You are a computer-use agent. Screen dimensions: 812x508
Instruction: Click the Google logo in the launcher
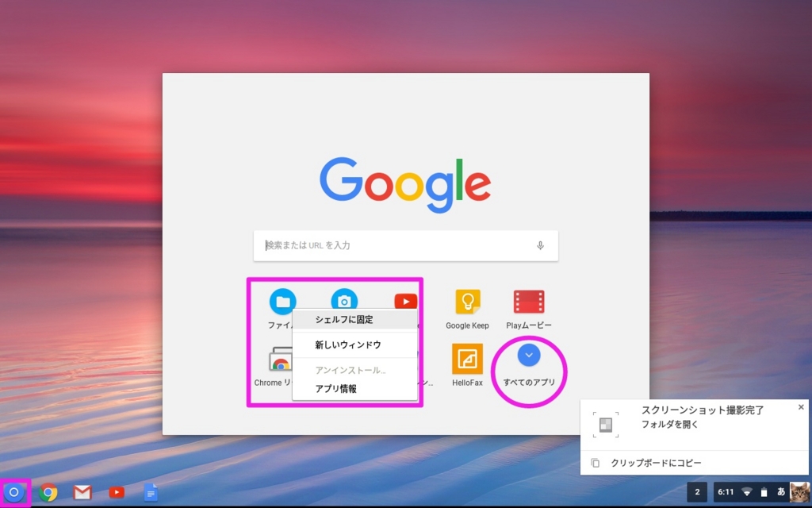tap(405, 185)
